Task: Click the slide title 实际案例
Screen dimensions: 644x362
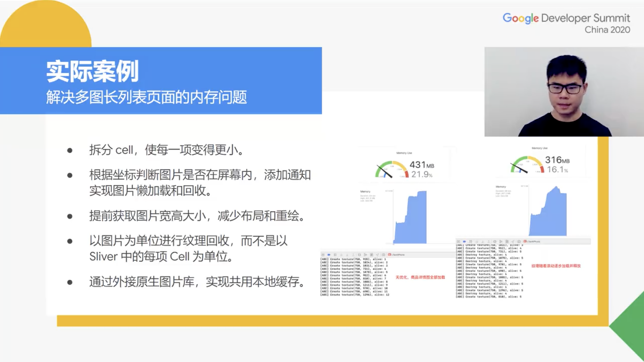Action: (x=93, y=71)
